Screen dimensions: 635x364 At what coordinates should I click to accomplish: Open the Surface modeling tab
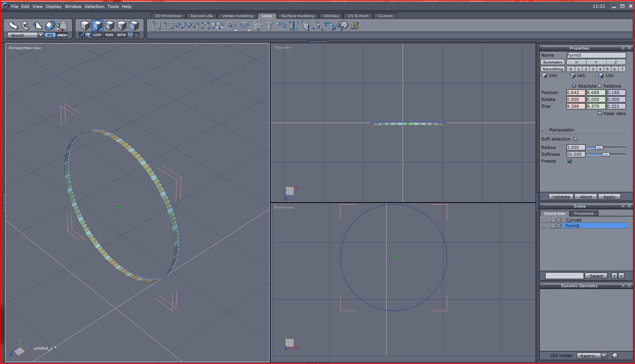298,16
